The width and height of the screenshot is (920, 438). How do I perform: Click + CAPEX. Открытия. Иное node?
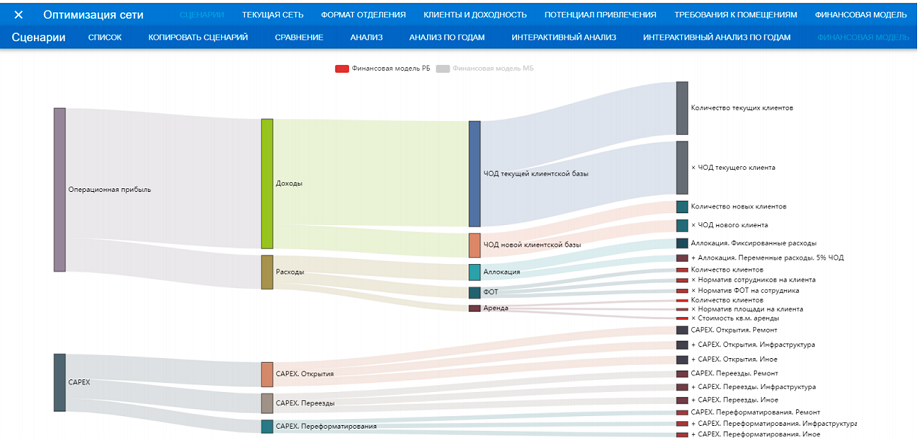(x=682, y=359)
